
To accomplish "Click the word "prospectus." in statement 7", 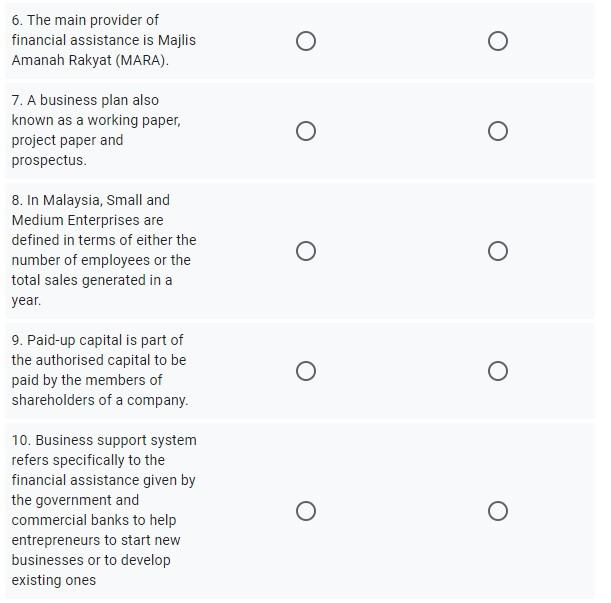I will pos(49,161).
